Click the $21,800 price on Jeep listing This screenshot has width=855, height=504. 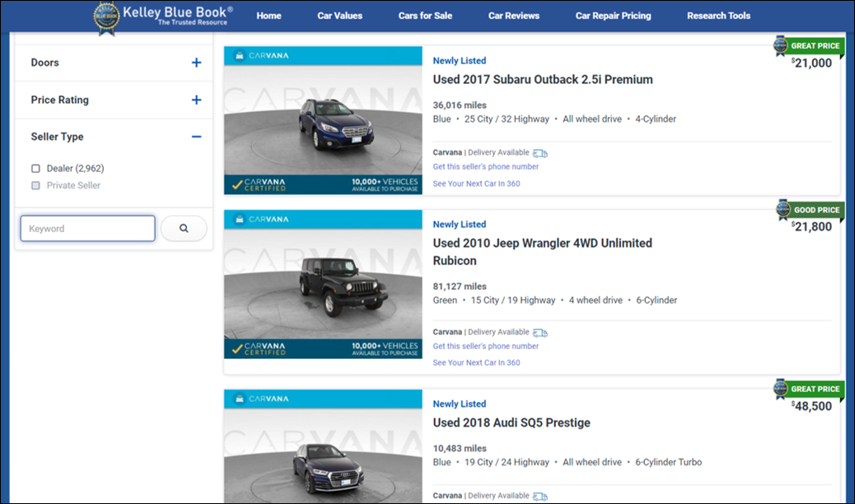point(811,227)
